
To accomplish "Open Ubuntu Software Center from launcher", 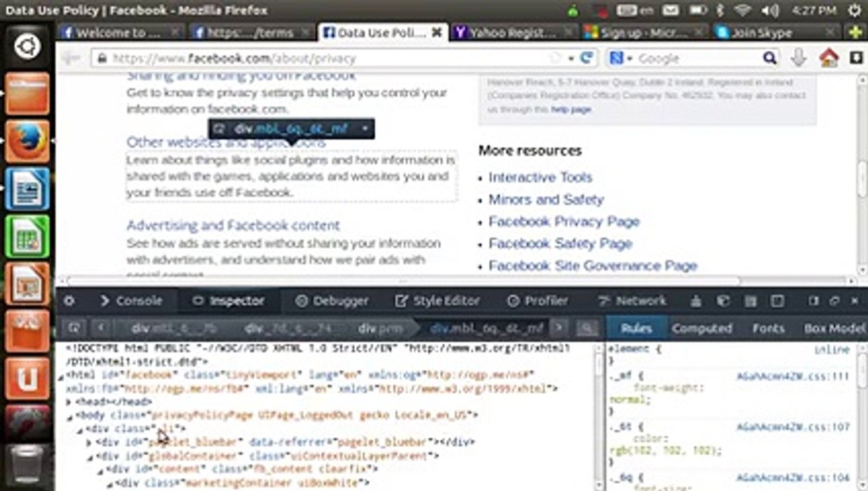I will click(27, 331).
